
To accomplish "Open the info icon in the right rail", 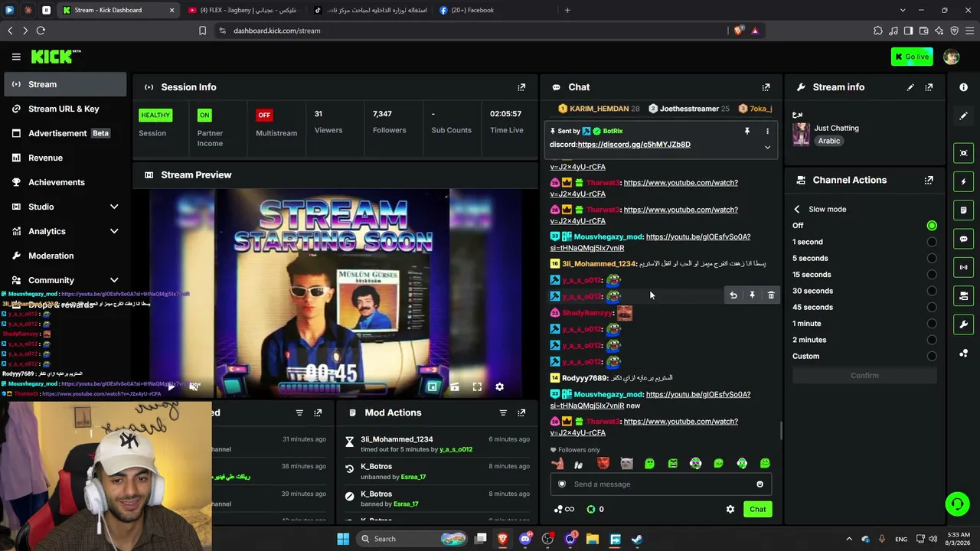I will coord(963,87).
